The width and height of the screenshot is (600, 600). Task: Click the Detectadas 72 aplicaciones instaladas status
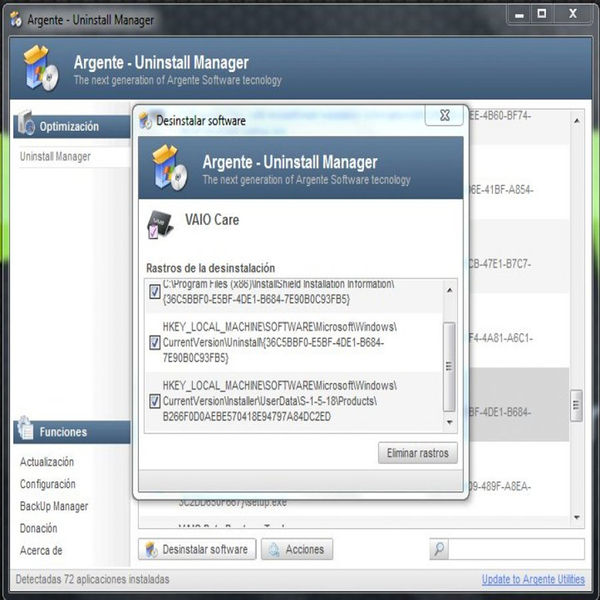92,579
